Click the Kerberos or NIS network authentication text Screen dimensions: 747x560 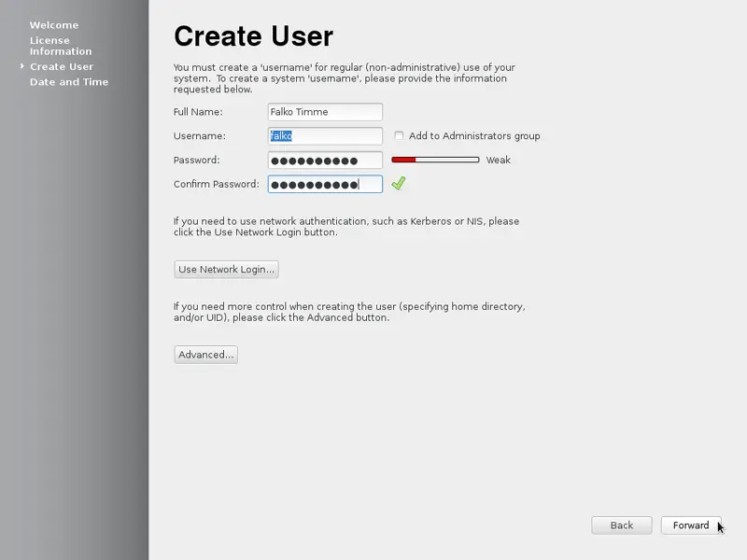[346, 227]
